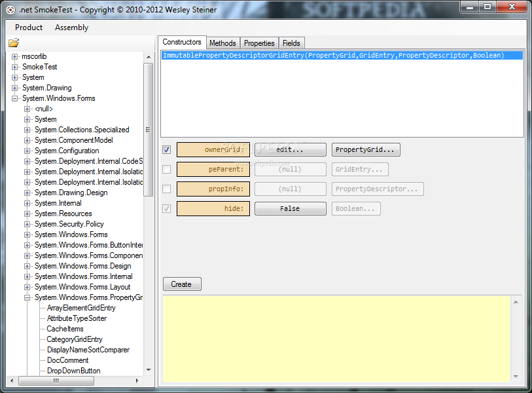Viewport: 532px width, 393px height.
Task: Click the False value button for hide
Action: click(291, 208)
